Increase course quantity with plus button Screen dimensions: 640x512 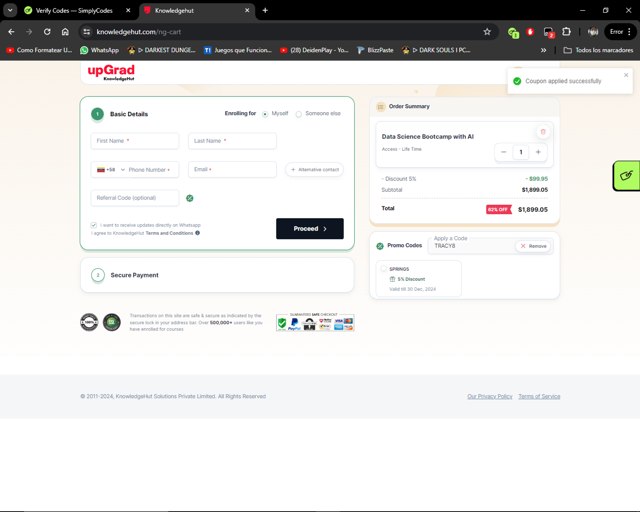pyautogui.click(x=538, y=152)
